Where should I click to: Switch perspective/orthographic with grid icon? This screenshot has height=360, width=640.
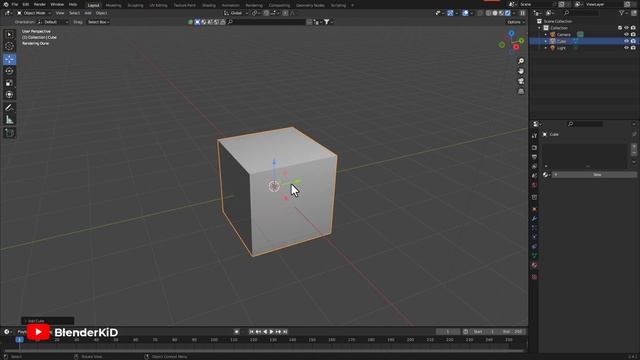521,91
